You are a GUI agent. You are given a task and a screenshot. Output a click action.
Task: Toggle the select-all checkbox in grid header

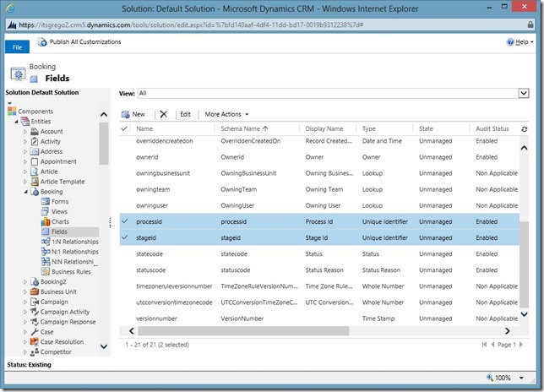125,128
